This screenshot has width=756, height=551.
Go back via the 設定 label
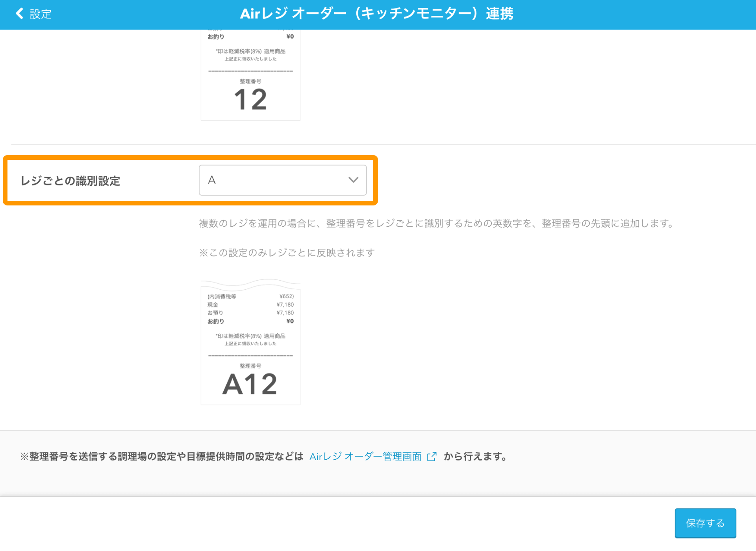(x=41, y=14)
